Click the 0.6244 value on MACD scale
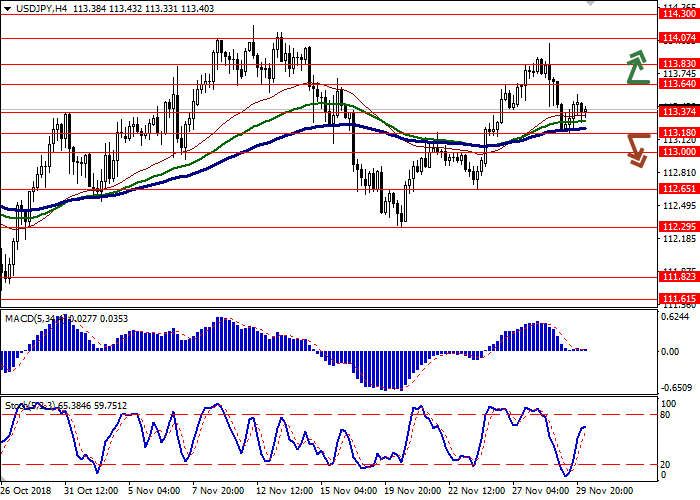700x500 pixels. point(677,318)
